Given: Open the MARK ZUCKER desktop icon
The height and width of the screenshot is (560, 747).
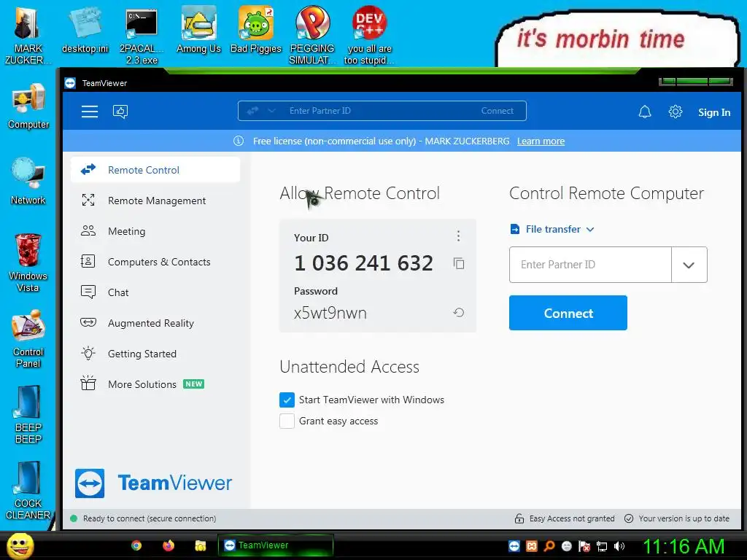Looking at the screenshot, I should coord(28,35).
